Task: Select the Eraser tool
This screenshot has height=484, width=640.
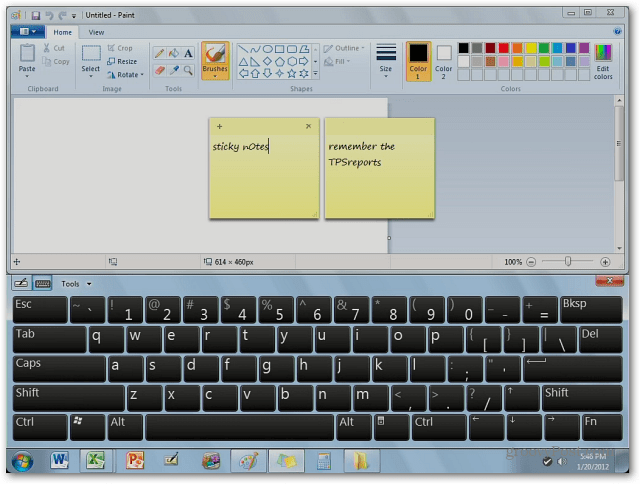Action: click(160, 70)
